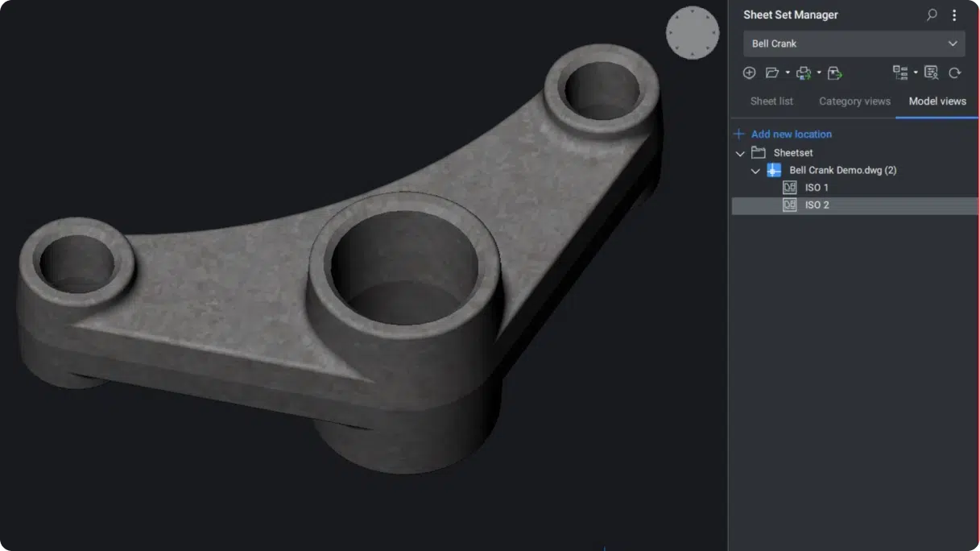The height and width of the screenshot is (551, 980).
Task: Refresh the sheet set with circular arrow
Action: tap(954, 72)
